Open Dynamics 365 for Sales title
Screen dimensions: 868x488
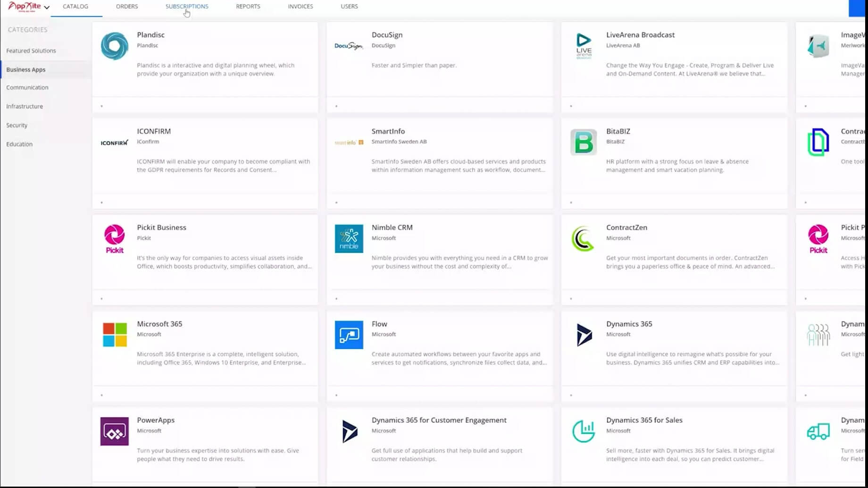point(644,420)
